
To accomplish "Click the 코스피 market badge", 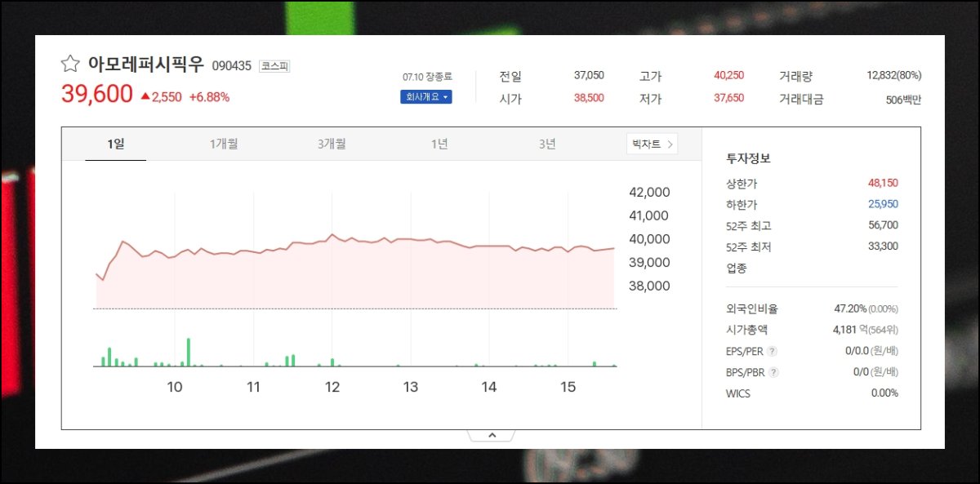I will click(274, 66).
